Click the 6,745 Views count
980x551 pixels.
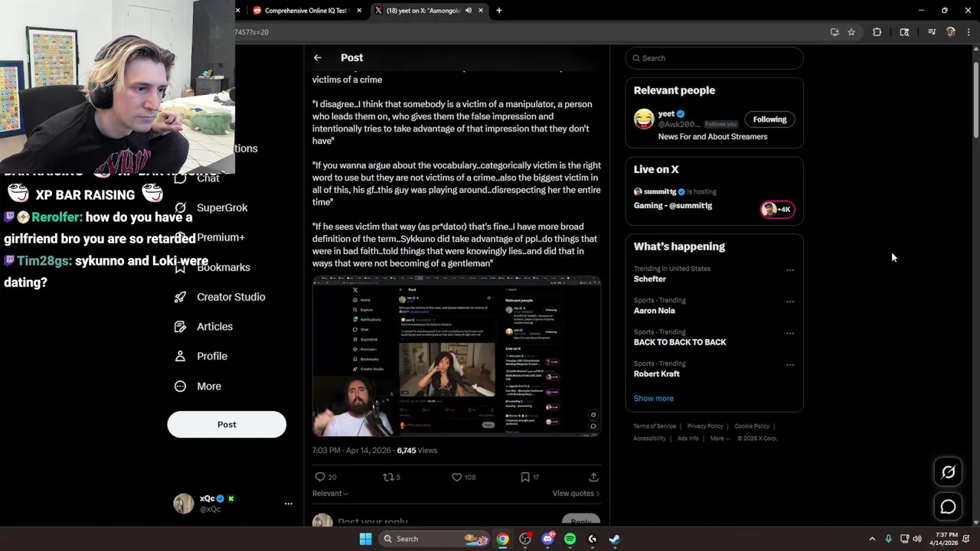(416, 451)
